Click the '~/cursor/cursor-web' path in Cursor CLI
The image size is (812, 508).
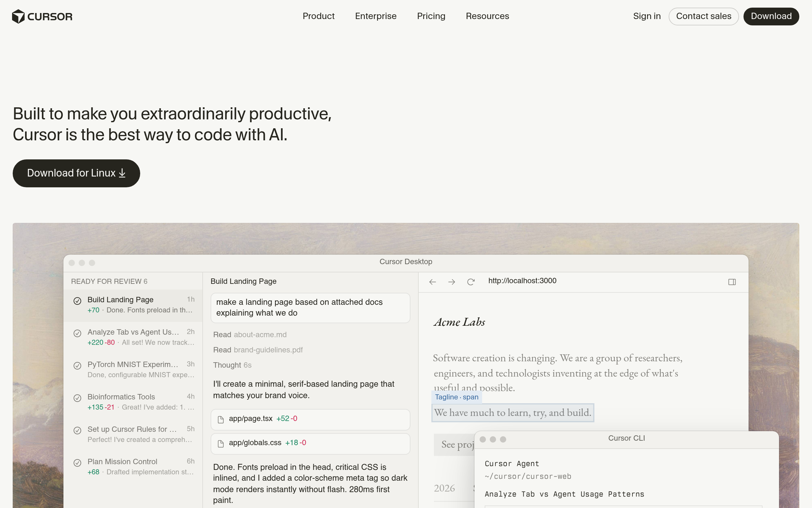[x=528, y=477]
